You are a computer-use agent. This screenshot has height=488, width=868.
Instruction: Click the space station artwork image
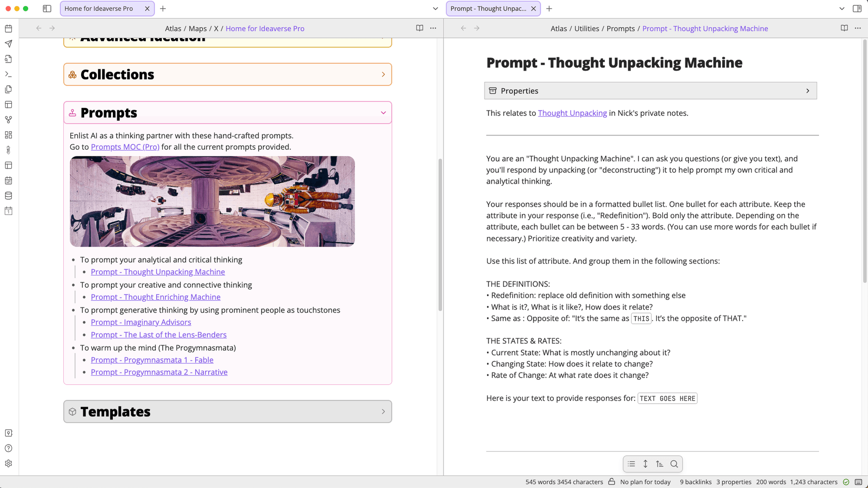[x=212, y=201]
